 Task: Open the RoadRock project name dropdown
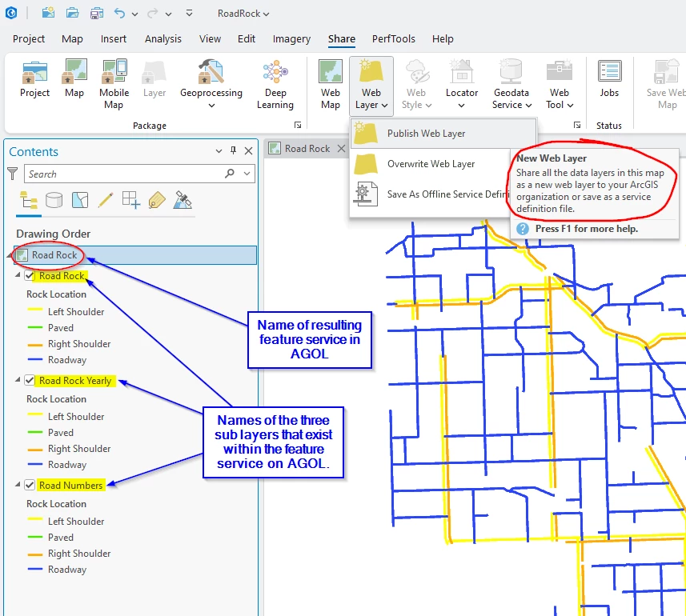[243, 14]
